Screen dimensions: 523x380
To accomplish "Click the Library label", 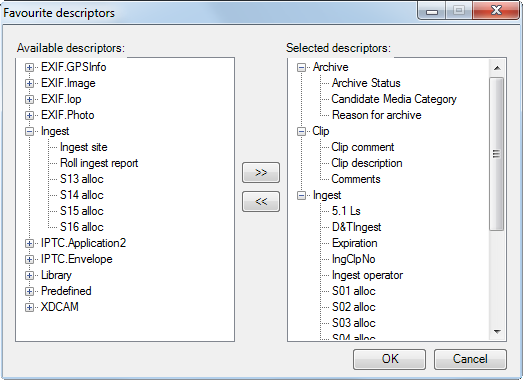I will pyautogui.click(x=56, y=275).
